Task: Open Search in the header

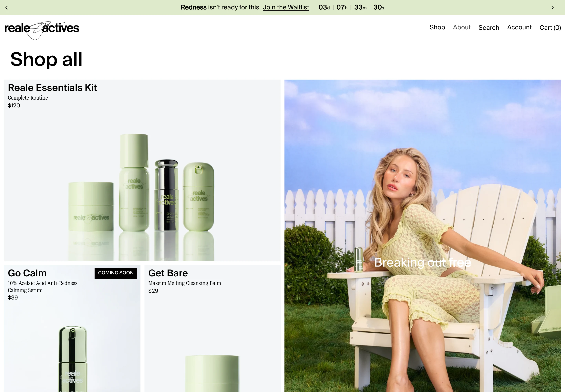Action: click(x=489, y=27)
